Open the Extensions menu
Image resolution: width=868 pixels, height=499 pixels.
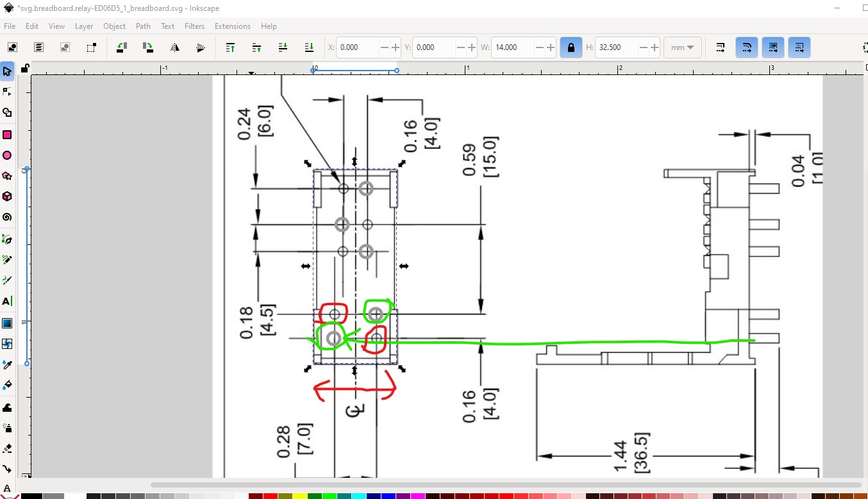tap(232, 26)
